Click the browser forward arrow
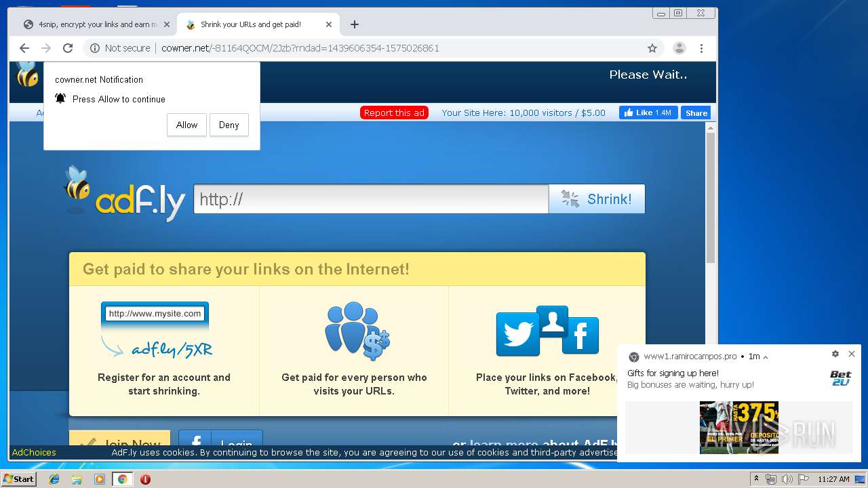The height and width of the screenshot is (488, 868). coord(46,48)
